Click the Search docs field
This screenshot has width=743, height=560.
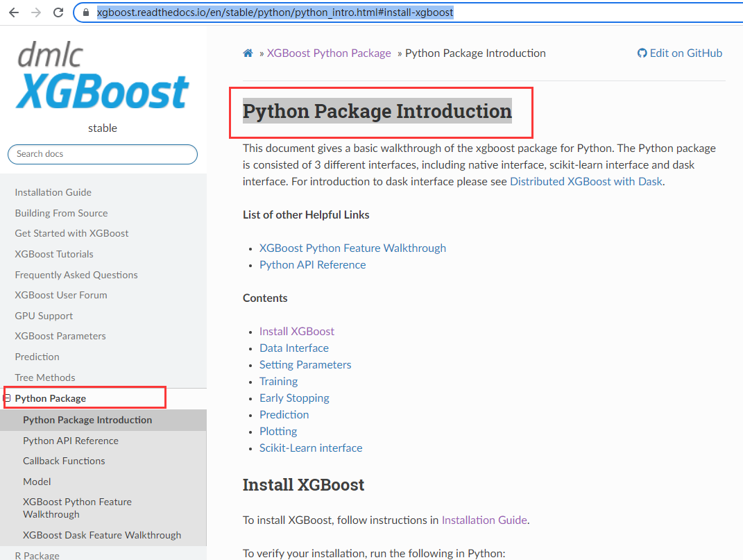click(103, 154)
